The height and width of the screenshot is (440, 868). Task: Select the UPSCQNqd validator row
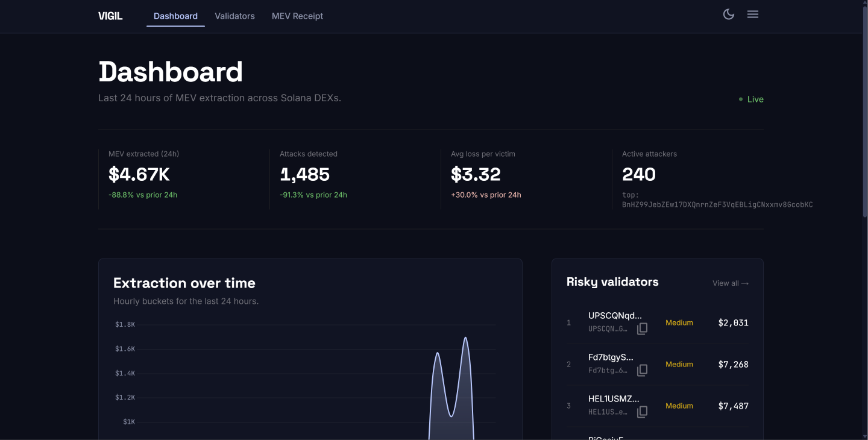658,323
